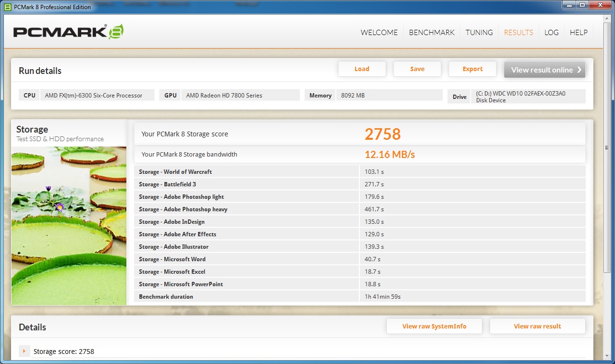Select the Results tab
Viewport: 615px width, 364px height.
518,33
